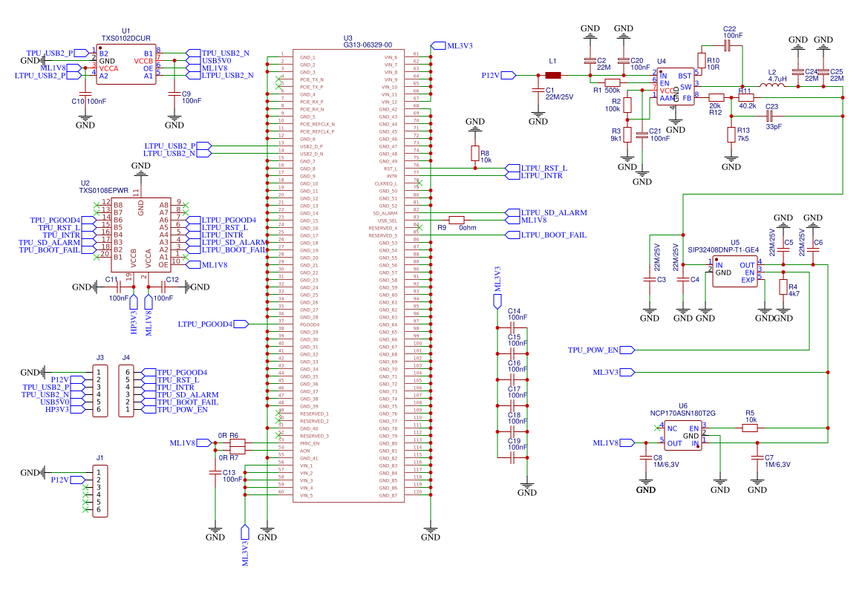Select the J4 connector symbol

(126, 391)
